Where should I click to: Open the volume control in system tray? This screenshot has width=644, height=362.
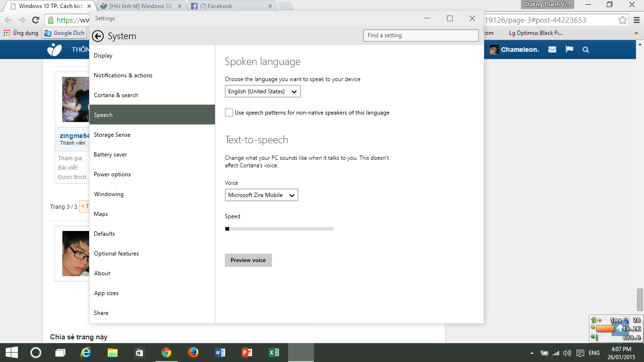567,353
